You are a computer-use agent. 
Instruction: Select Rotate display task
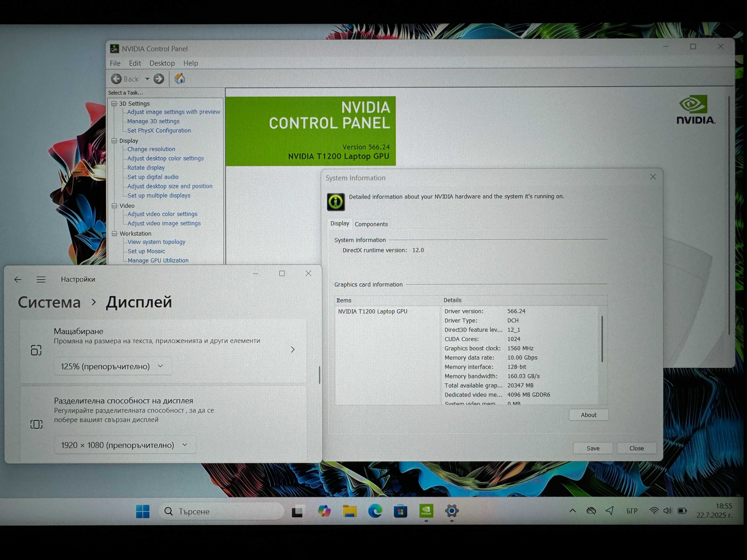point(146,167)
